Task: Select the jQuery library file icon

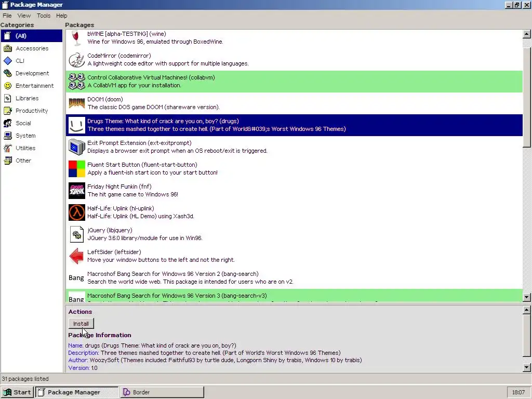Action: pos(77,234)
